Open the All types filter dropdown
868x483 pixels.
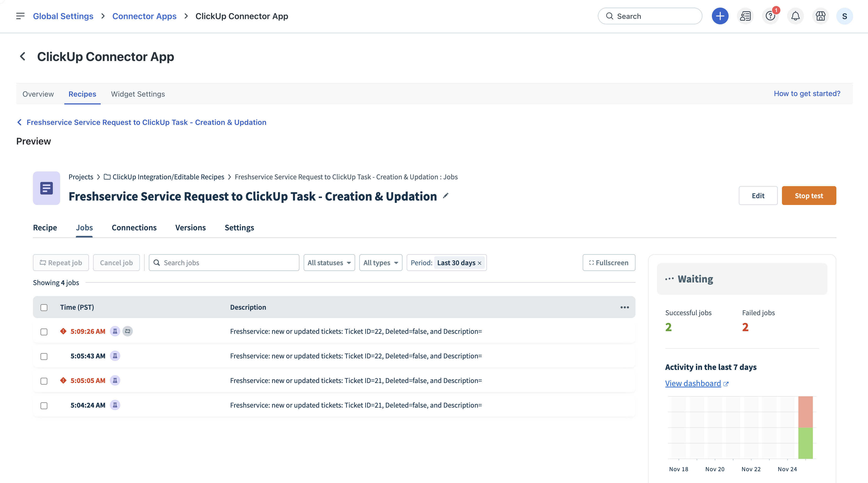click(381, 263)
